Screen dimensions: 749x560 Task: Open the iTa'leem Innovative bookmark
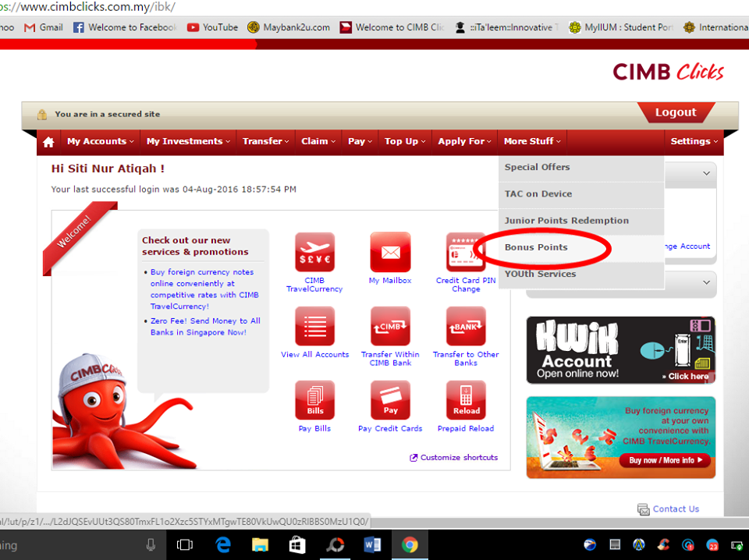(x=507, y=27)
